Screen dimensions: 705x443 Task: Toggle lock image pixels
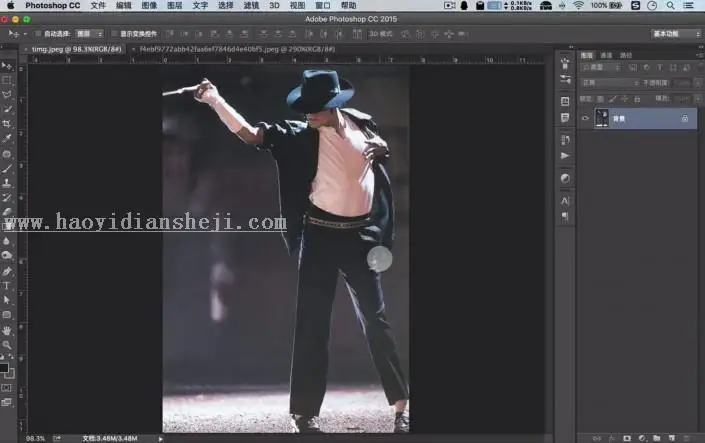(612, 99)
